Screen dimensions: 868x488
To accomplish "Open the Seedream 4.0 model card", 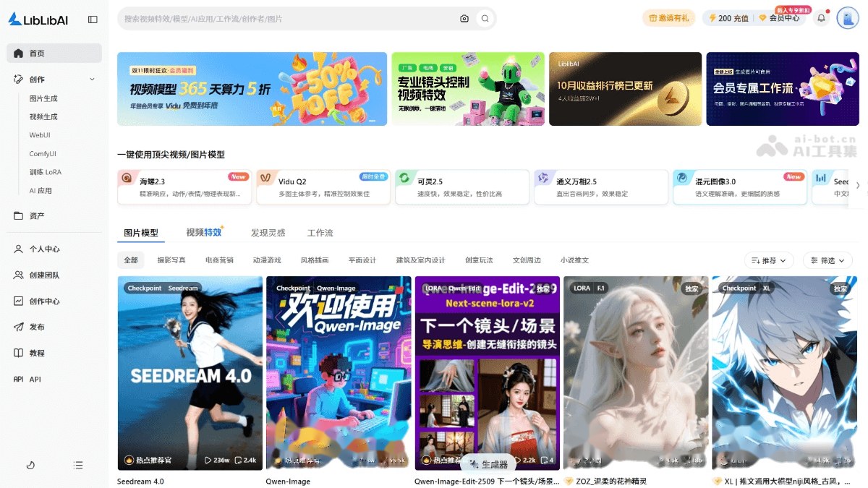I will click(190, 373).
